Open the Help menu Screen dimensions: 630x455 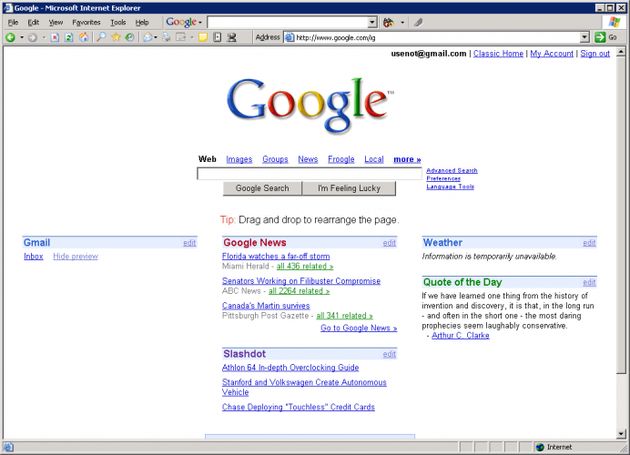coord(142,23)
